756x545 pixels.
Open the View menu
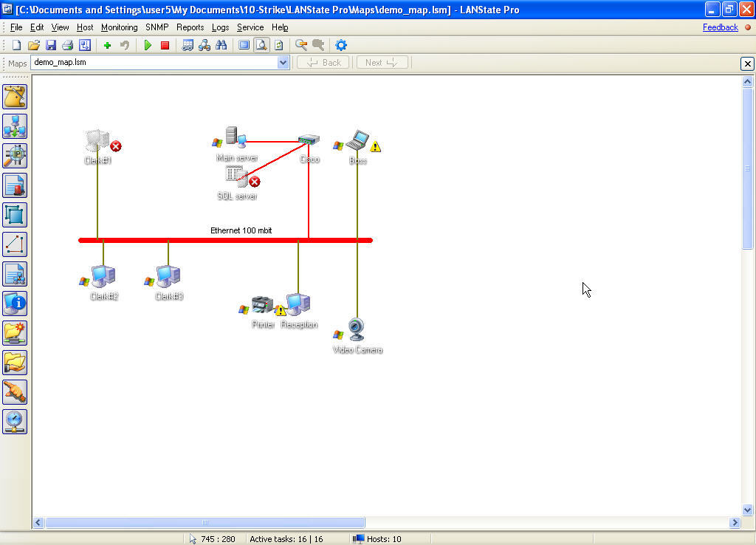pos(60,27)
